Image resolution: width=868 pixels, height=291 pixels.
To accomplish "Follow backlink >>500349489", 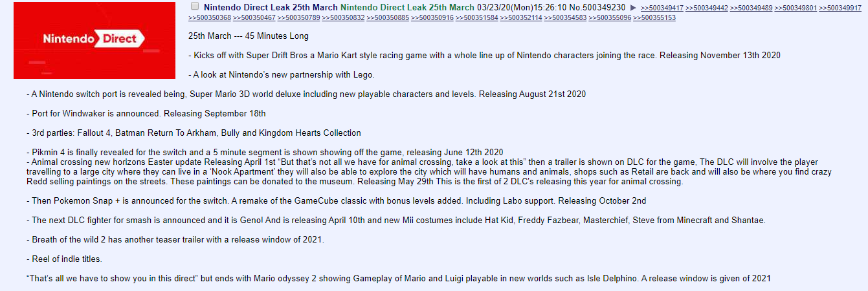I will pyautogui.click(x=751, y=8).
